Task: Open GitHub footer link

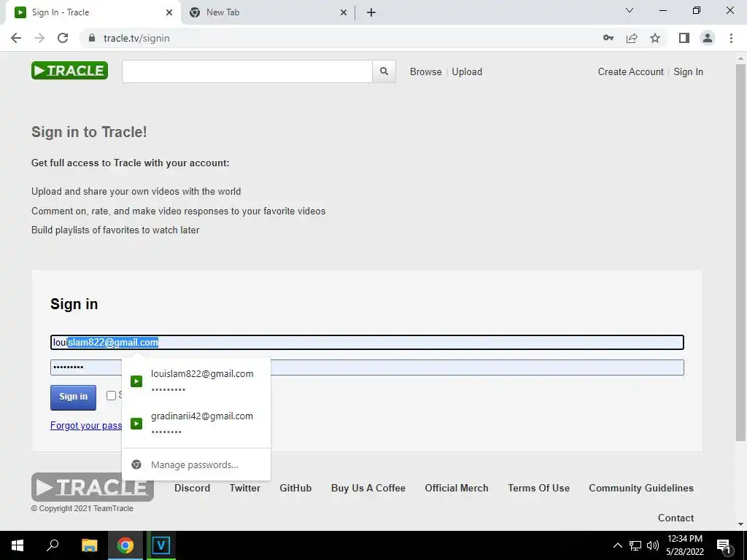Action: pos(295,488)
